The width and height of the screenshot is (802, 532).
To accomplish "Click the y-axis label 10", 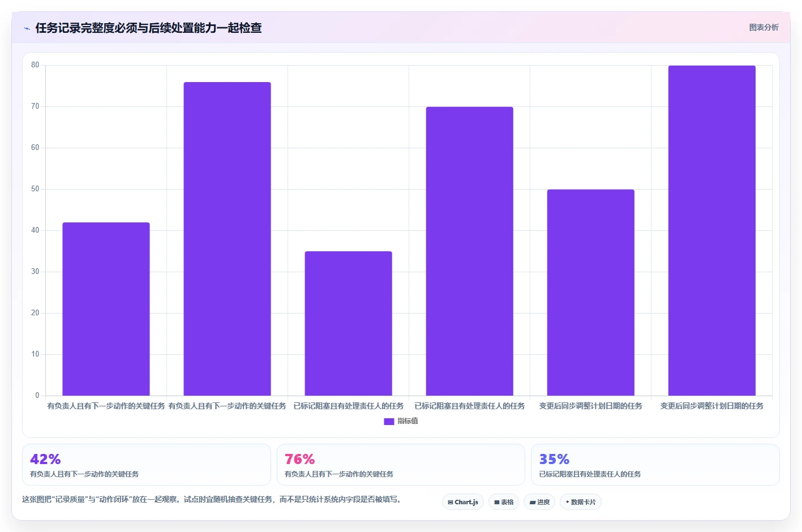I will (x=35, y=354).
